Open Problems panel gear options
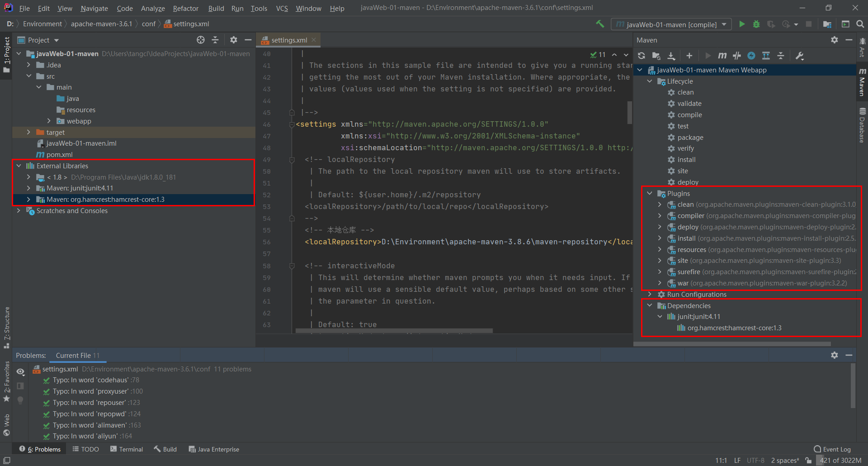Viewport: 868px width, 466px height. pos(835,355)
